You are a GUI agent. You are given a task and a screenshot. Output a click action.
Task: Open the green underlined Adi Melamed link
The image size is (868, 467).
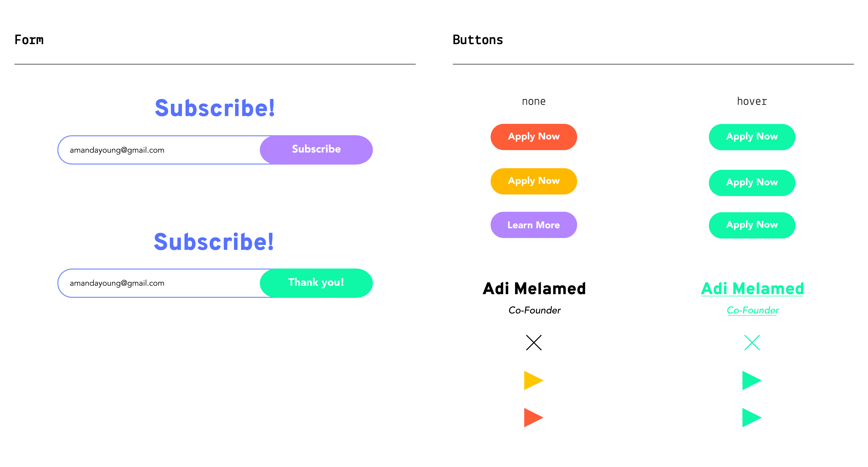point(752,289)
